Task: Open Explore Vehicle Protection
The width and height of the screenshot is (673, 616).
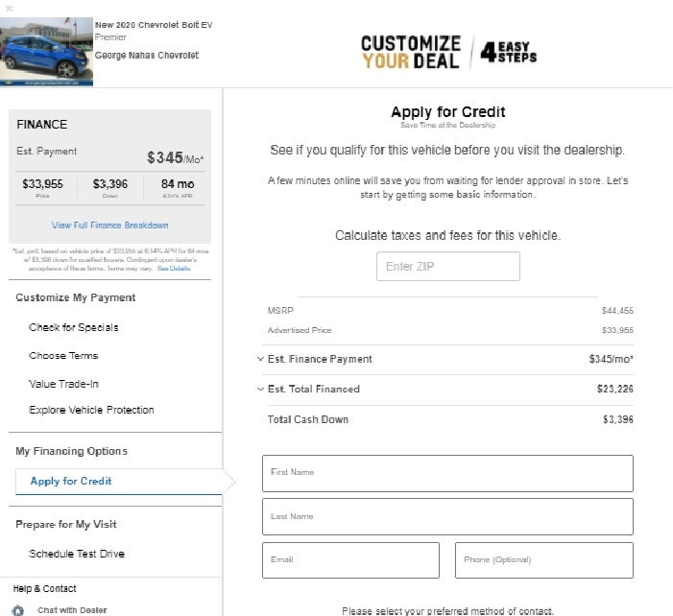Action: coord(91,410)
